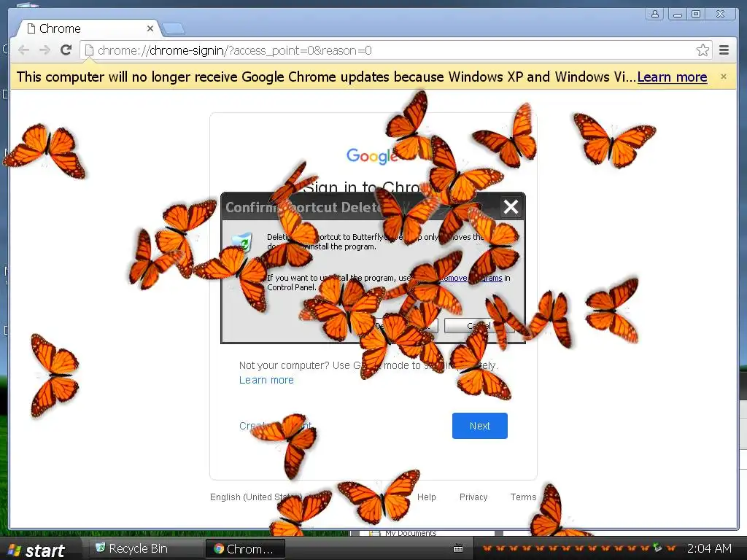The image size is (747, 560).
Task: Open Learn more about Guest mode
Action: point(266,380)
